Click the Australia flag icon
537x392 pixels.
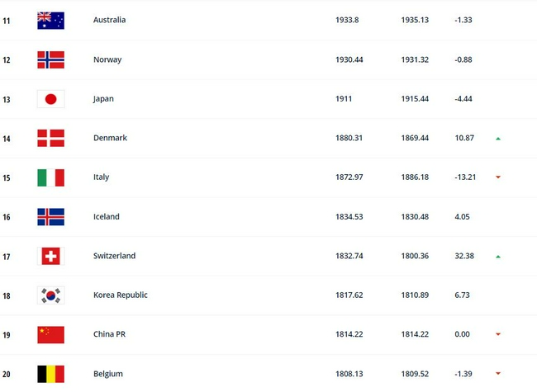[50, 20]
